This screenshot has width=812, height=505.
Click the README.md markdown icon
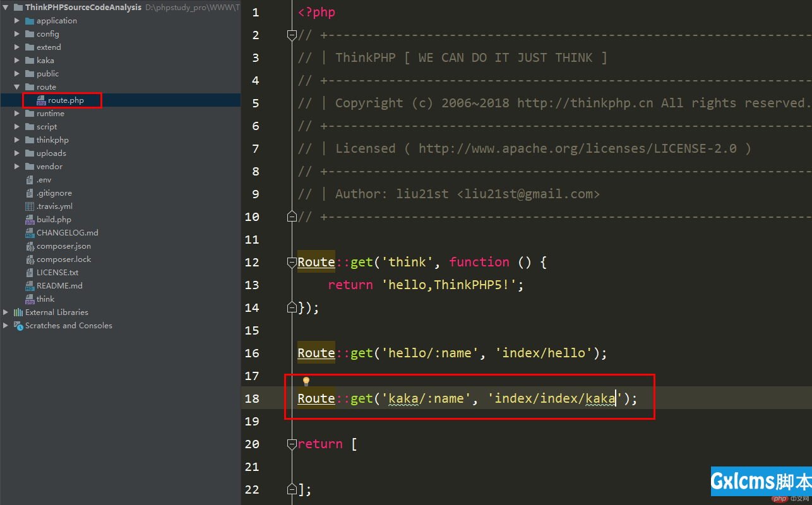[30, 286]
